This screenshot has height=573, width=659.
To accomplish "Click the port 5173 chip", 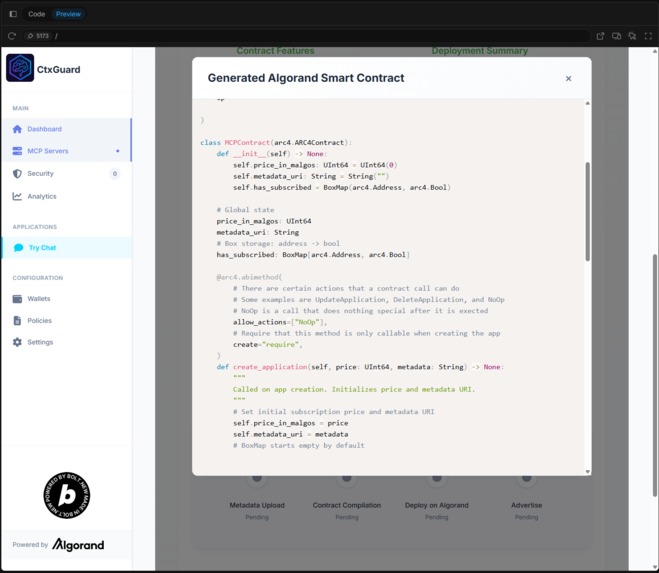I will tap(38, 36).
